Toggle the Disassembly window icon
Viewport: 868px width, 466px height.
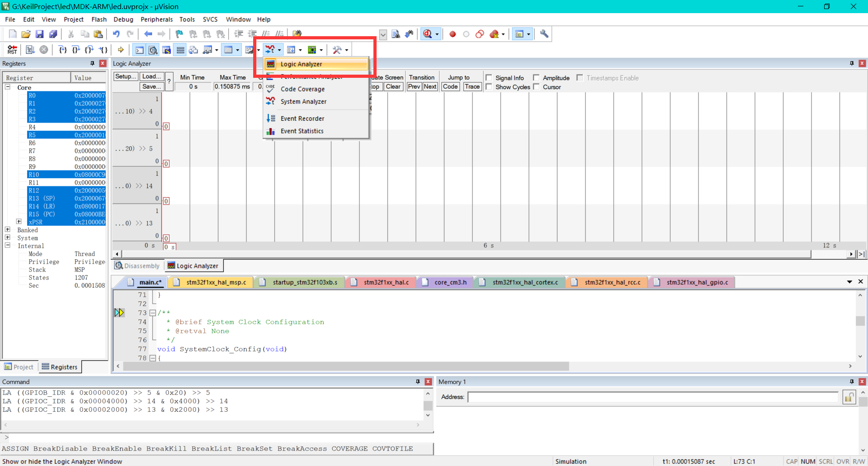click(153, 50)
